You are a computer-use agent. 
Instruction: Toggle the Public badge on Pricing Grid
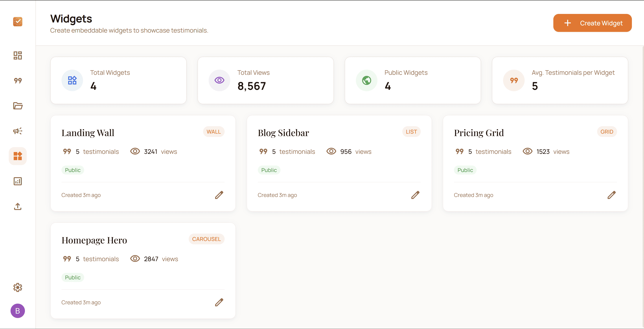coord(465,170)
